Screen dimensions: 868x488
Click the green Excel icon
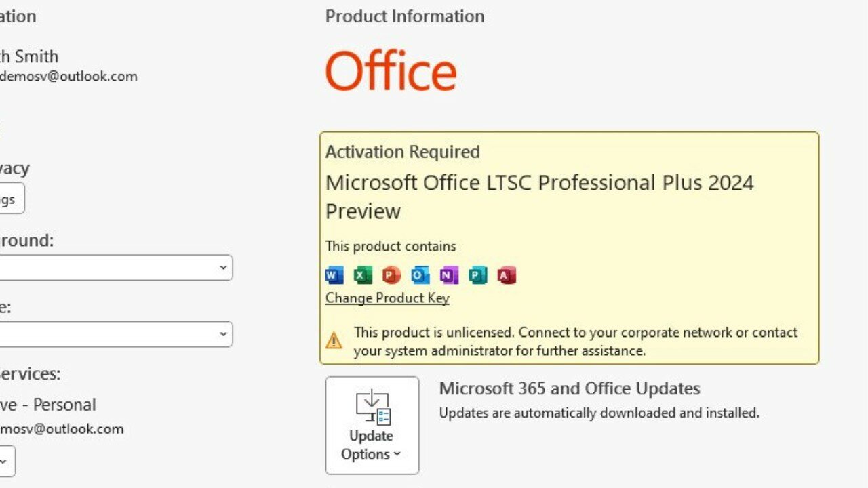coord(363,274)
